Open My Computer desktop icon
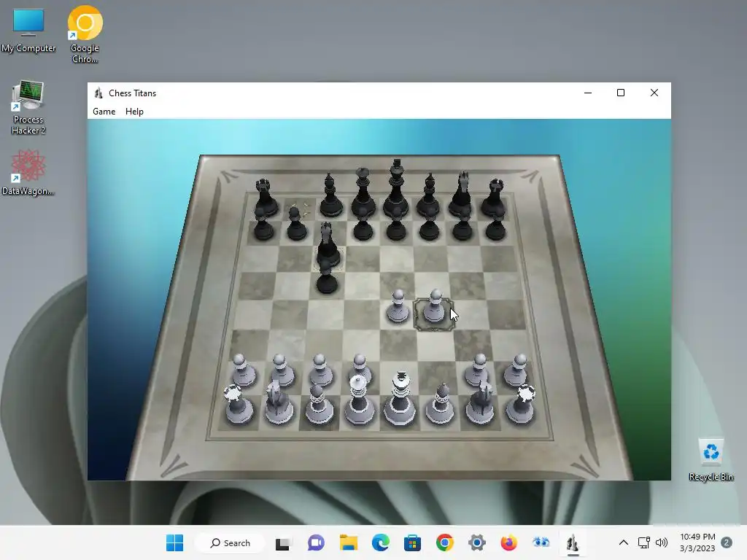Viewport: 747px width, 560px height. [28, 29]
